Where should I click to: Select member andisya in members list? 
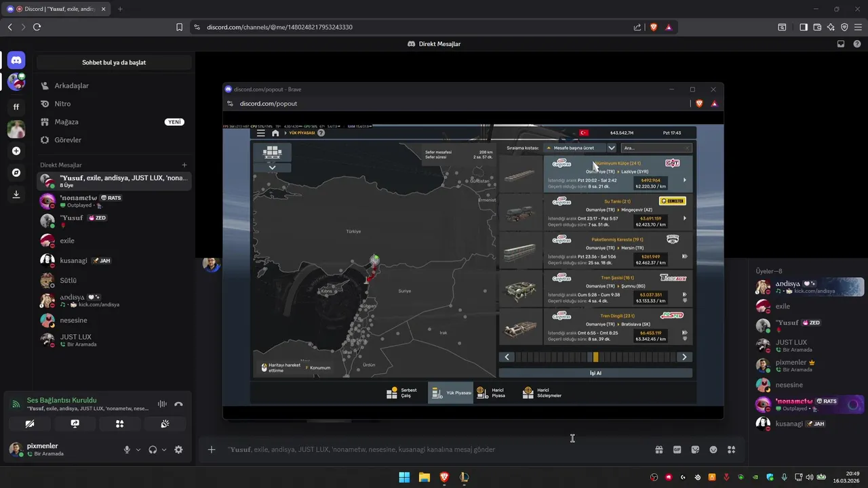tap(809, 287)
